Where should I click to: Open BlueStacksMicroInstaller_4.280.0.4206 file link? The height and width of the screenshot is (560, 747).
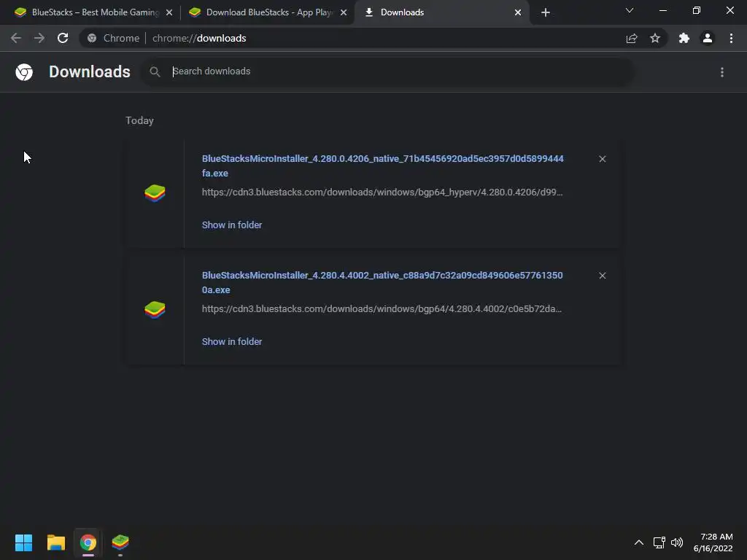pyautogui.click(x=382, y=166)
